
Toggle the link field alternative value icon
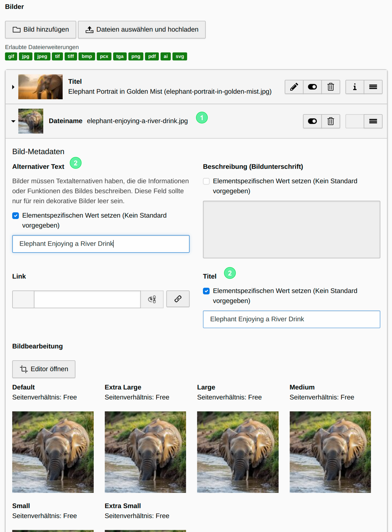152,299
